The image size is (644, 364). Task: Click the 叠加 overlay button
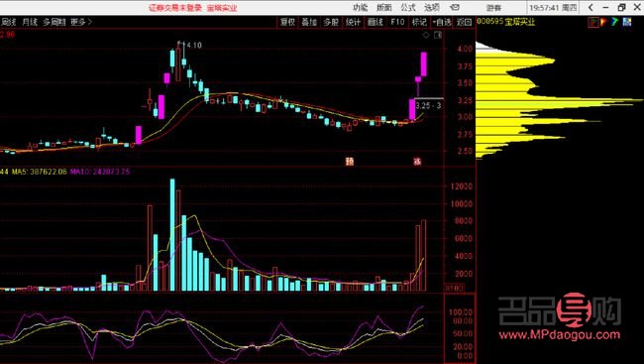click(x=309, y=22)
